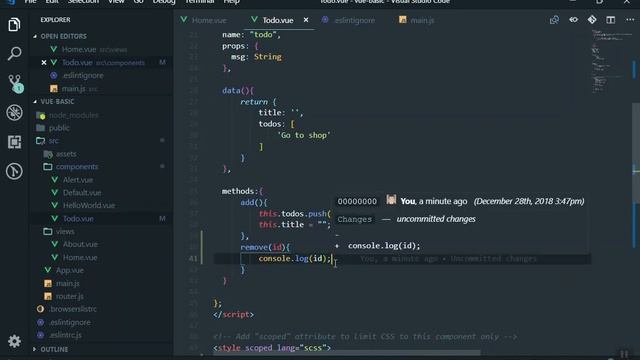Close the Todo.vue editor tab
The image size is (640, 360).
pyautogui.click(x=306, y=20)
